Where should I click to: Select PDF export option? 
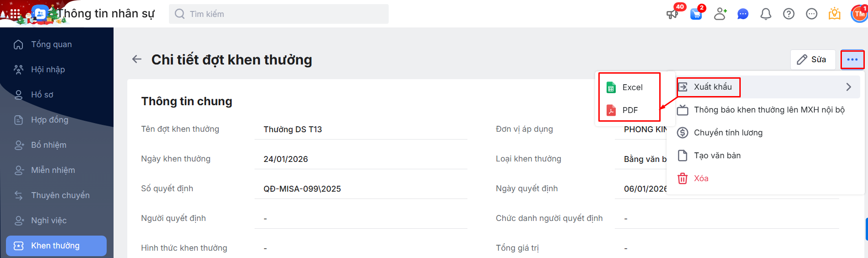tap(629, 110)
